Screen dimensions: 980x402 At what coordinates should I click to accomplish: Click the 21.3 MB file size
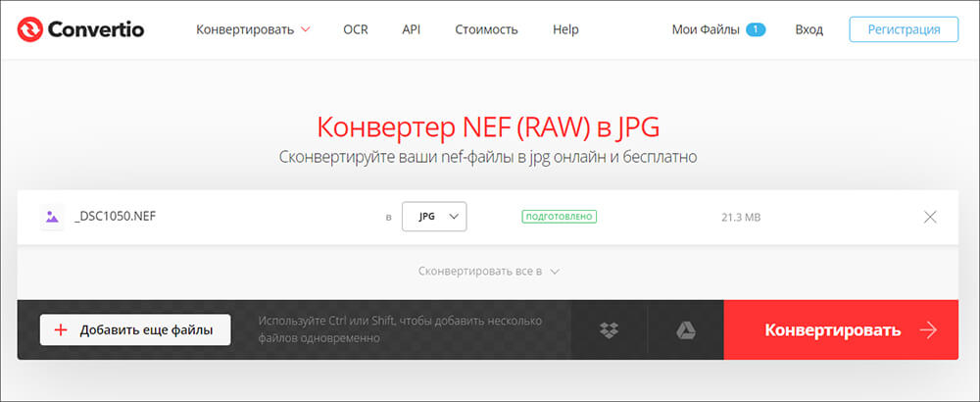point(741,218)
